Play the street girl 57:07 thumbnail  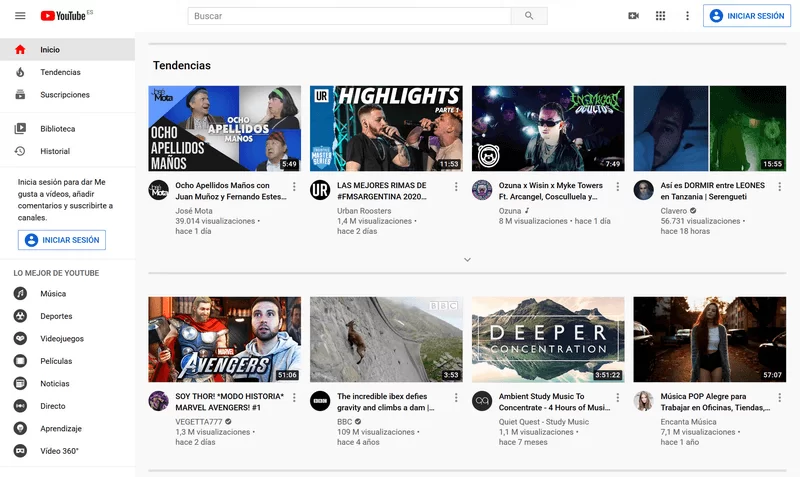tap(710, 339)
